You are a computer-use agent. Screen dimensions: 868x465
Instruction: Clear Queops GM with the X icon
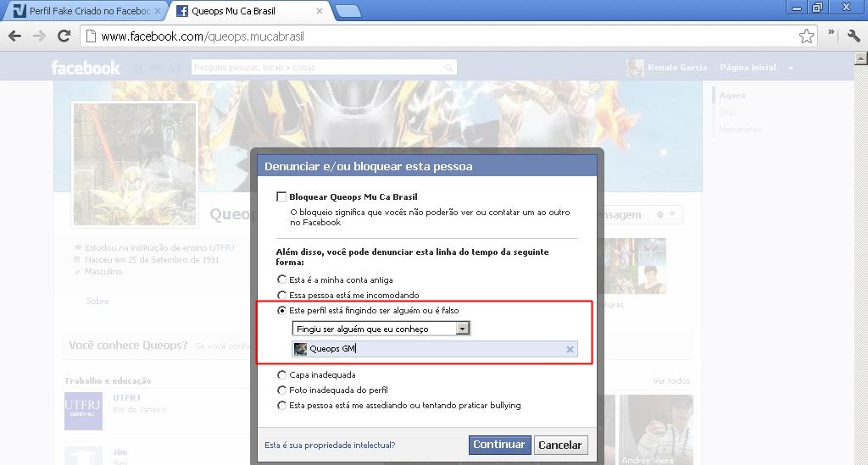(x=570, y=349)
